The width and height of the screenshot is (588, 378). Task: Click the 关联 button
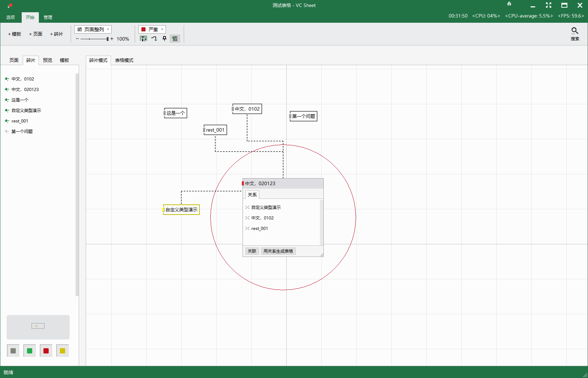(x=252, y=251)
